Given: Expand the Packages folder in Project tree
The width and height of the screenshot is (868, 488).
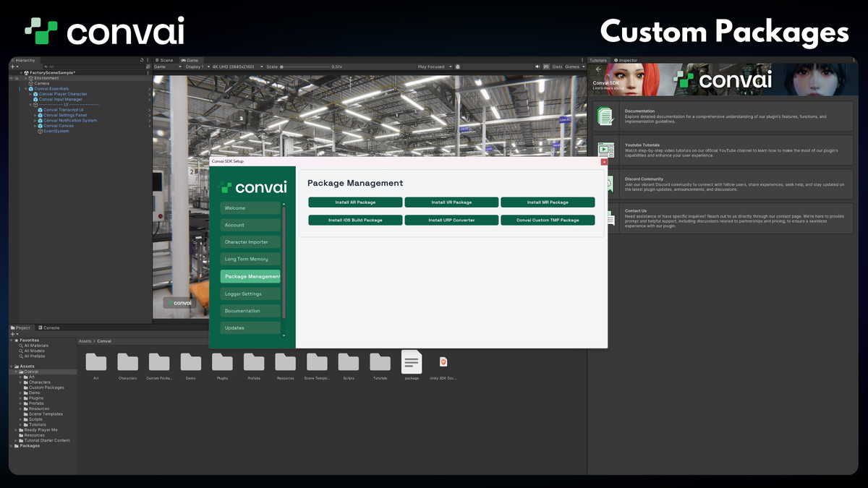Looking at the screenshot, I should coord(12,446).
